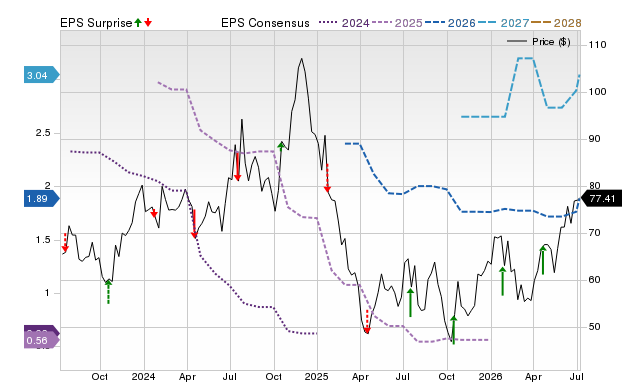Viewport: 640px width, 382px height.
Task: Select the red surprise arrow at April 2024
Action: (x=194, y=224)
